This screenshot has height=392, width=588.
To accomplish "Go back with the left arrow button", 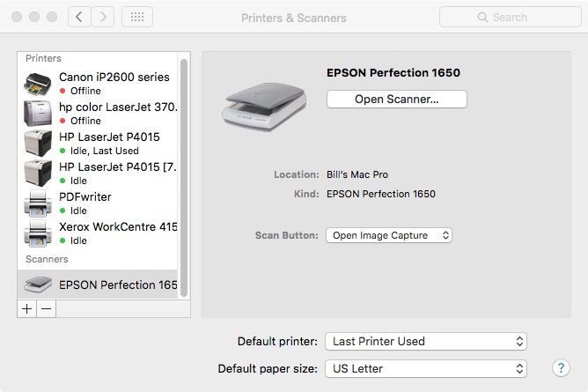I will tap(79, 17).
